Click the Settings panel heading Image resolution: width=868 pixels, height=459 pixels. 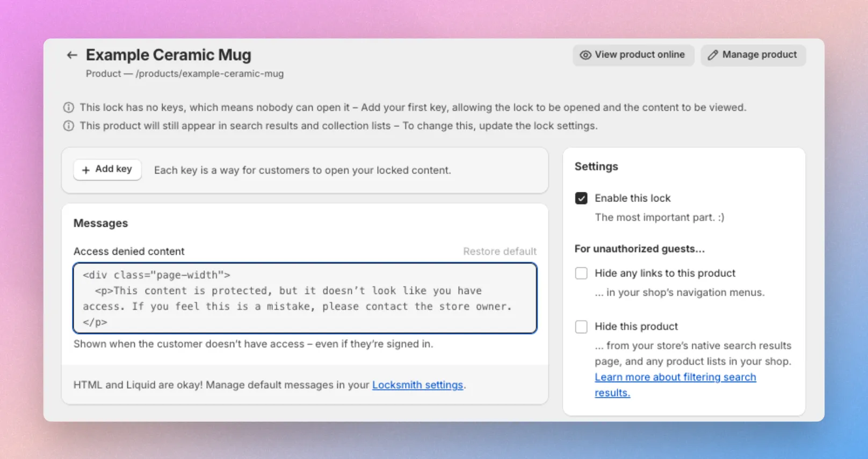596,167
